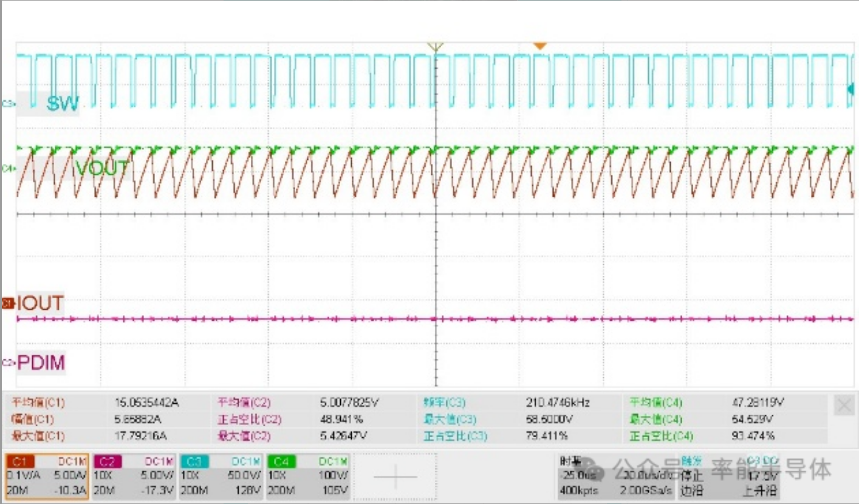Select the PDIM waveform label
Viewport: 859px width, 504px height.
coord(41,363)
